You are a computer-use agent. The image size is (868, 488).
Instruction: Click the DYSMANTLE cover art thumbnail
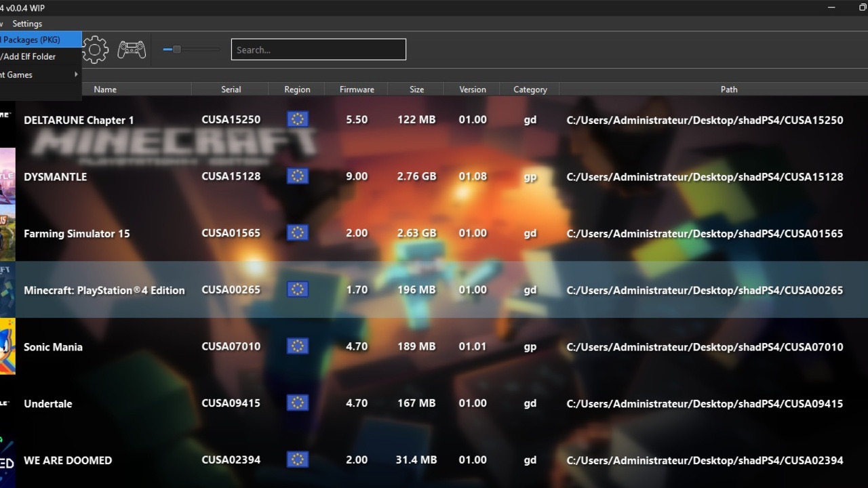tap(7, 176)
